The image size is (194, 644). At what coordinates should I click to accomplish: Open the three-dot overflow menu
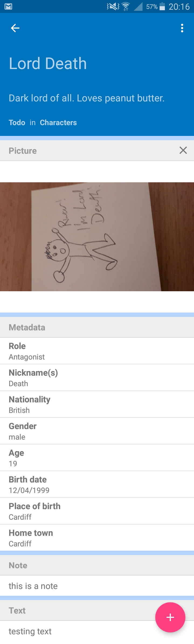182,28
